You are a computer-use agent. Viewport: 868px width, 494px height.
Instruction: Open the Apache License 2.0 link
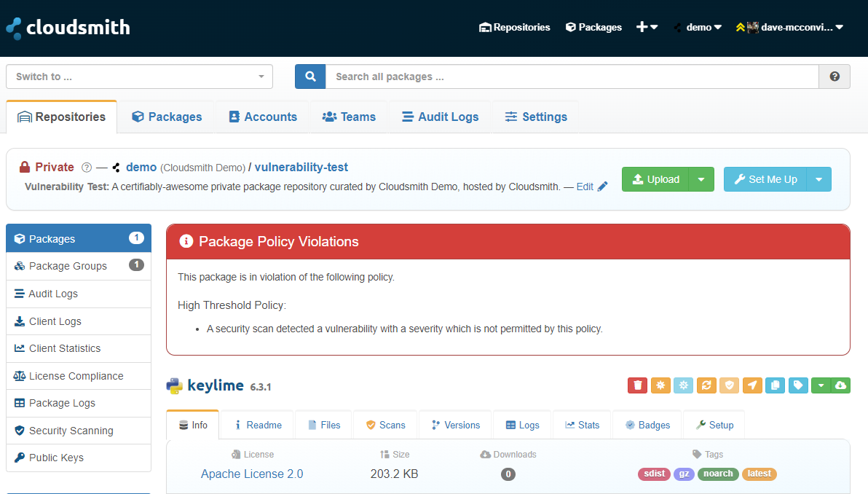coord(252,474)
